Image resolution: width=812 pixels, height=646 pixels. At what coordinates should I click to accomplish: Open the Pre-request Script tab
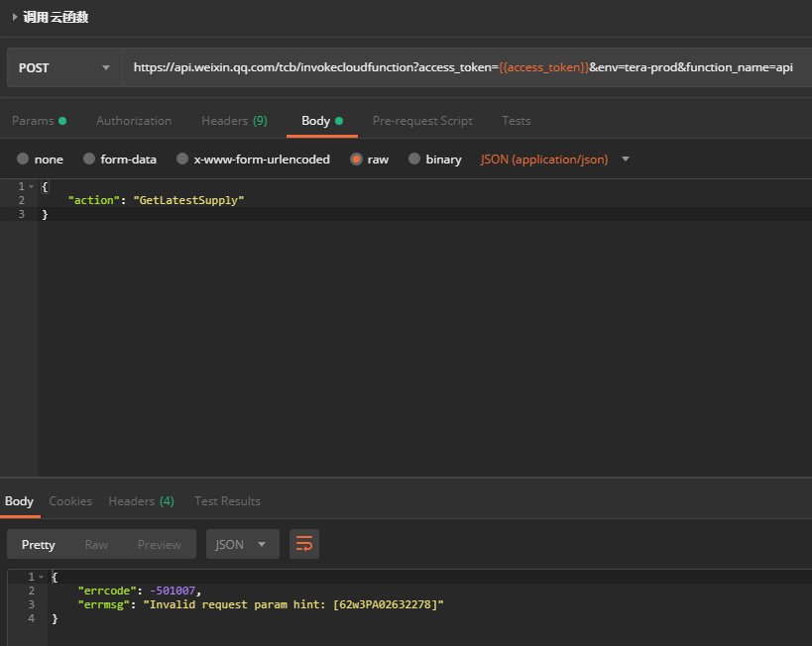point(422,121)
